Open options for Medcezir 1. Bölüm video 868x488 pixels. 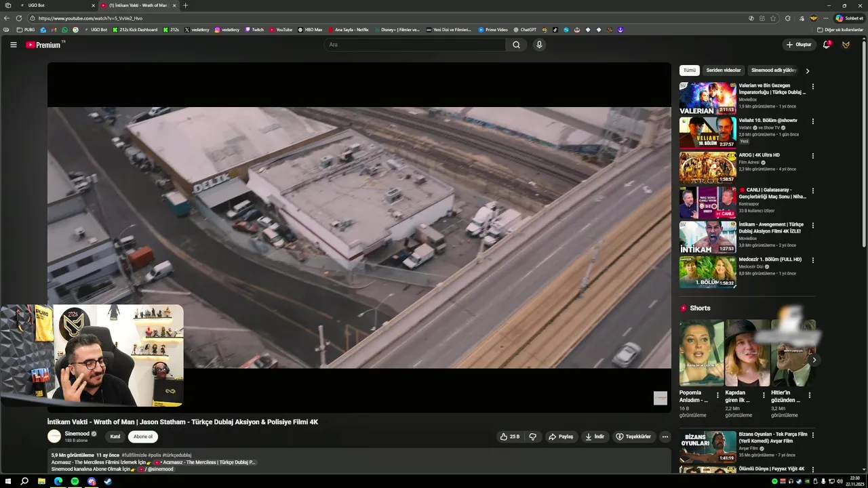(x=812, y=260)
